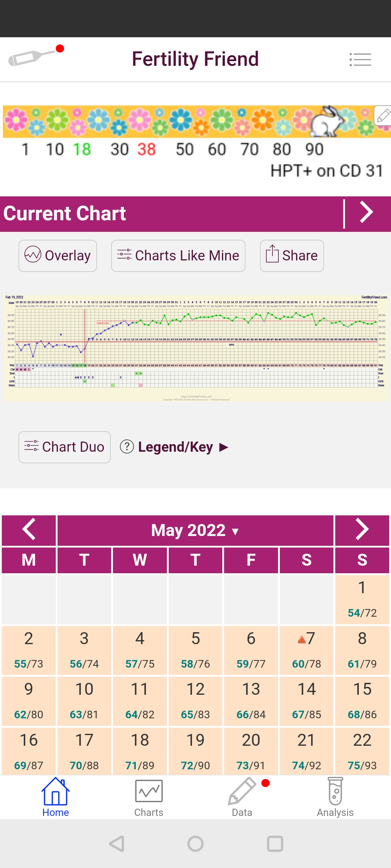Viewport: 391px width, 868px height.
Task: Select May 7 on the calendar
Action: [307, 650]
